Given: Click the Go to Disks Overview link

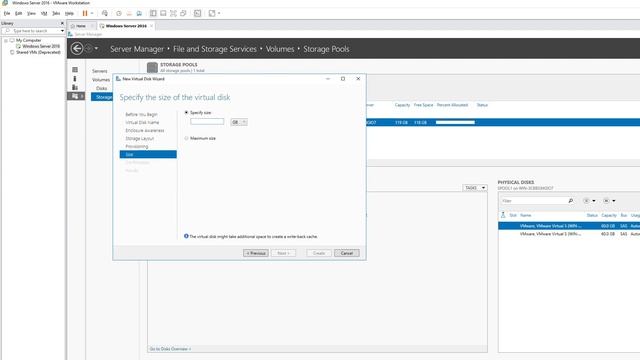Looking at the screenshot, I should (x=170, y=349).
